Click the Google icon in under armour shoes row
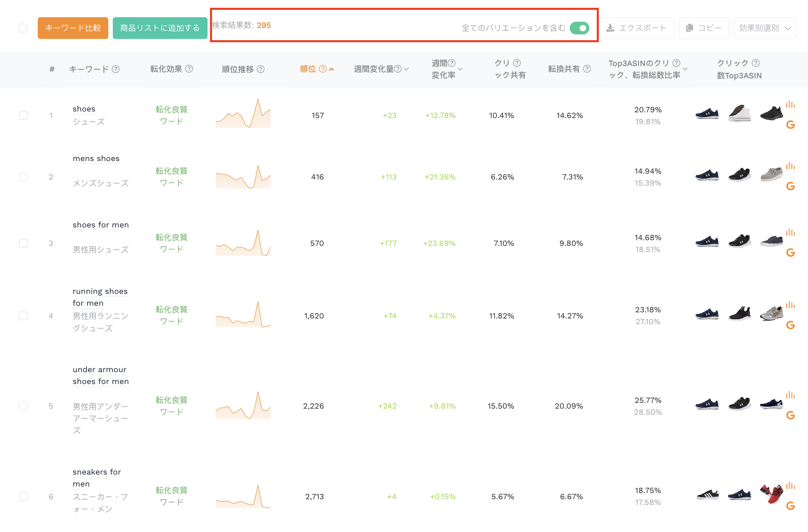This screenshot has width=808, height=532. point(790,416)
